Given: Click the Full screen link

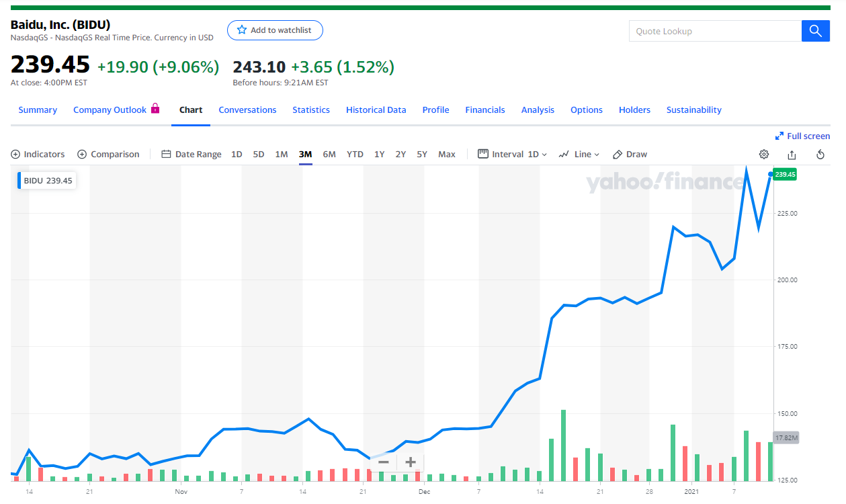Looking at the screenshot, I should 808,136.
